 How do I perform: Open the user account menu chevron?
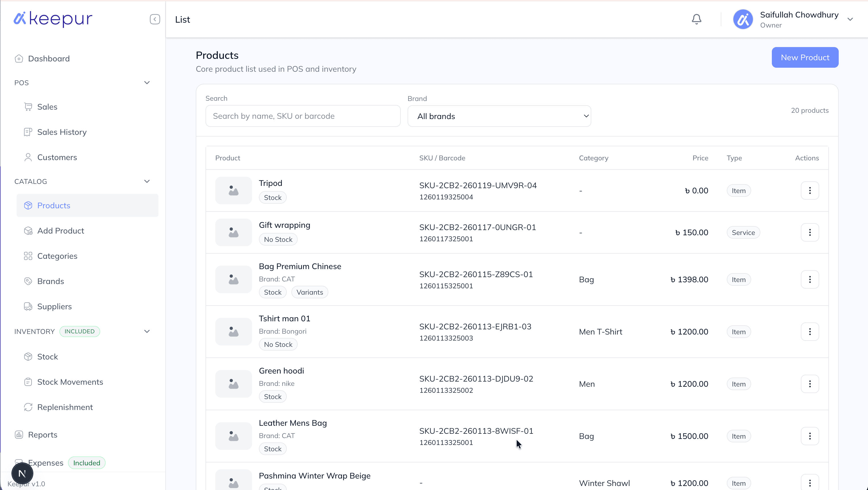click(850, 19)
